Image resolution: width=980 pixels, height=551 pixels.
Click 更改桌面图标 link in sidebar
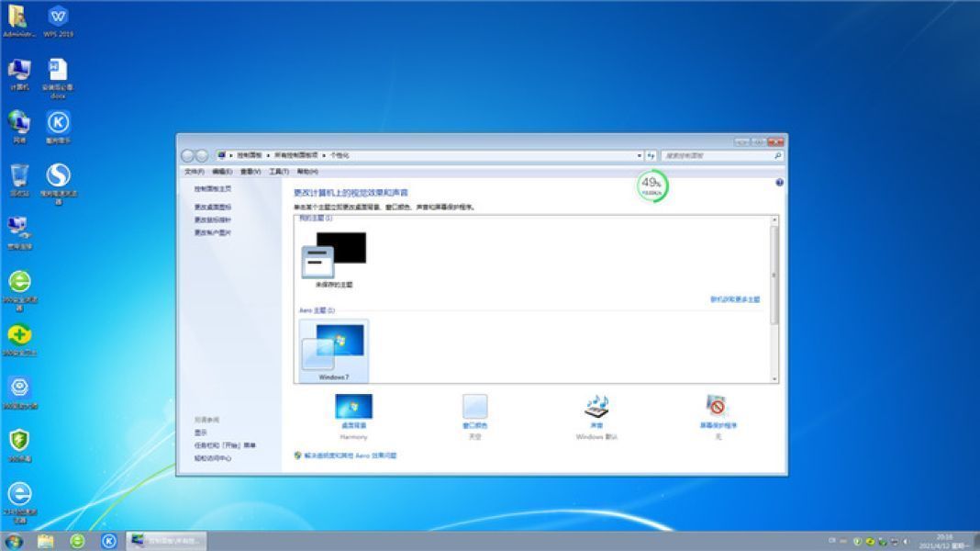click(x=213, y=208)
